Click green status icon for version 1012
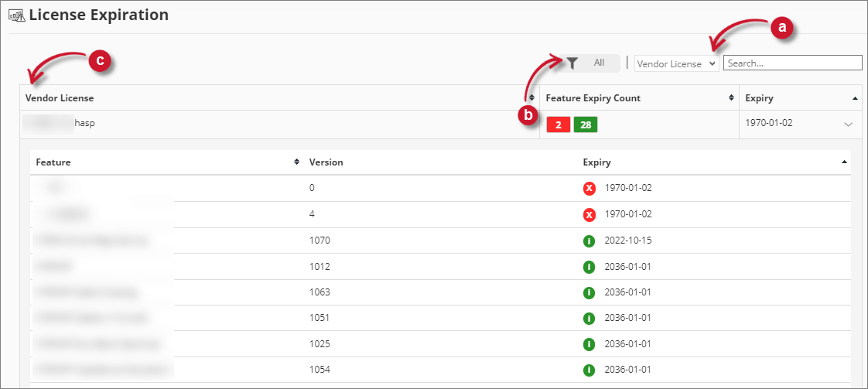 point(589,267)
